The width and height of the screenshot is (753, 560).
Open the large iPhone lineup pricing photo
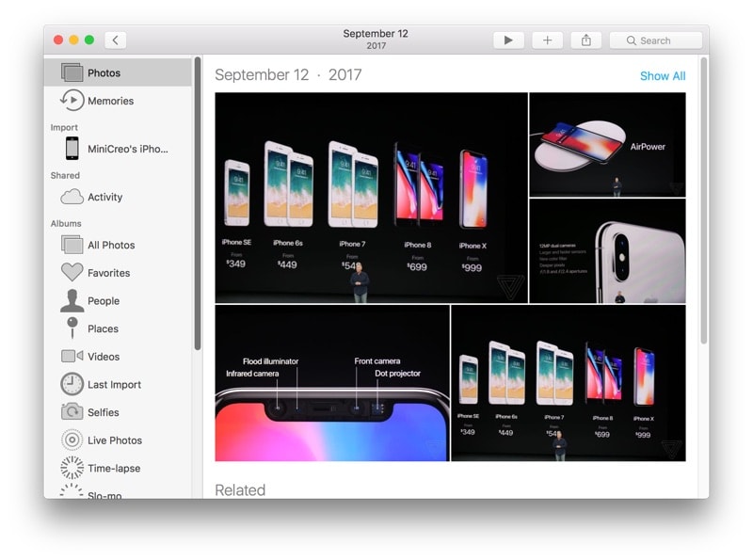(x=371, y=198)
